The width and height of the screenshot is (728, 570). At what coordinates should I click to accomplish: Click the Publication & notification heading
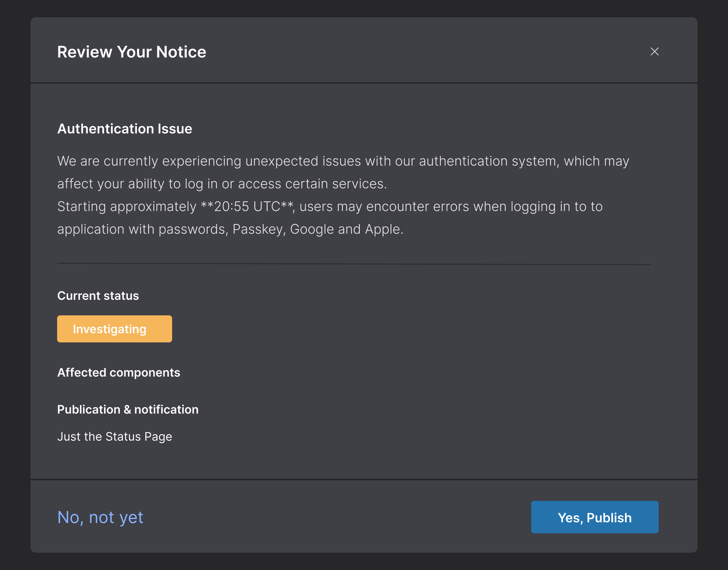pyautogui.click(x=128, y=410)
